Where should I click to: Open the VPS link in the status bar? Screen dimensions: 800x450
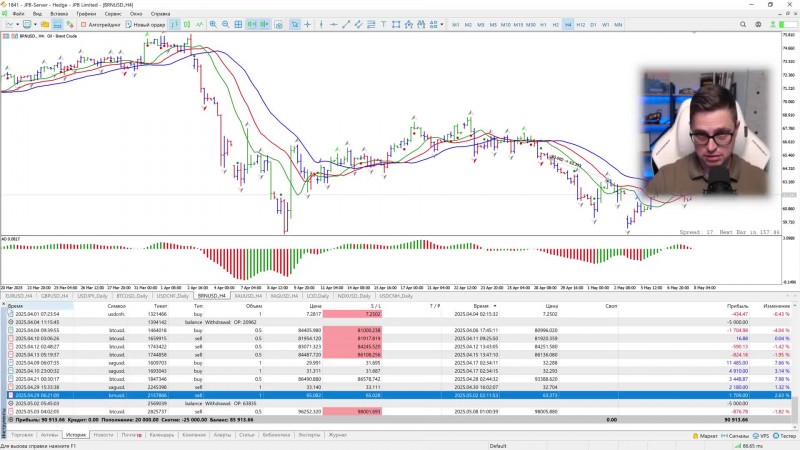click(x=761, y=436)
